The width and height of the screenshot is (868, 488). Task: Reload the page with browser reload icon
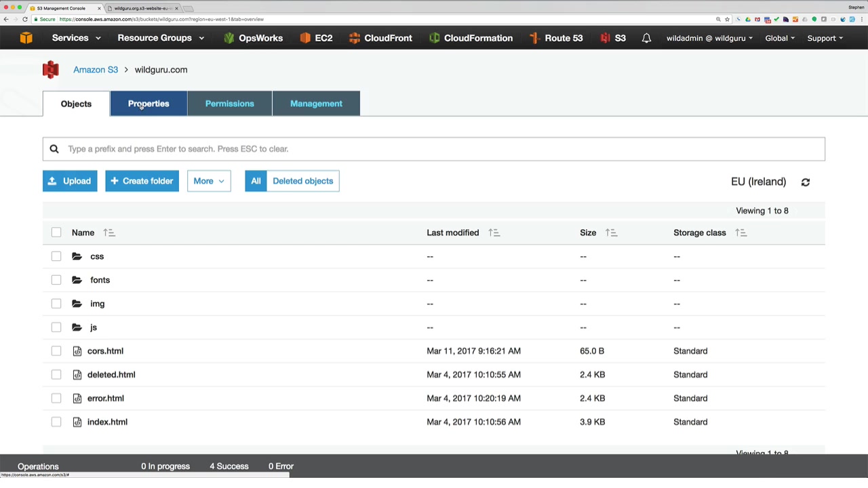click(25, 19)
